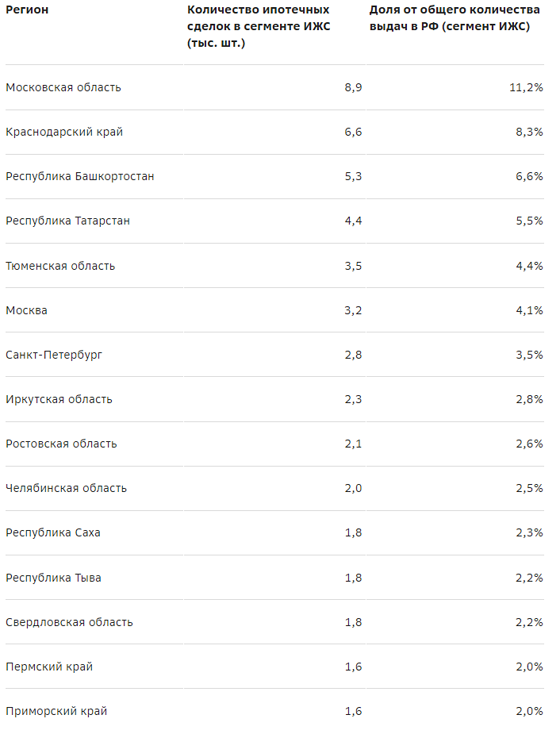
Task: Click the Приморский край cell
Action: [56, 711]
